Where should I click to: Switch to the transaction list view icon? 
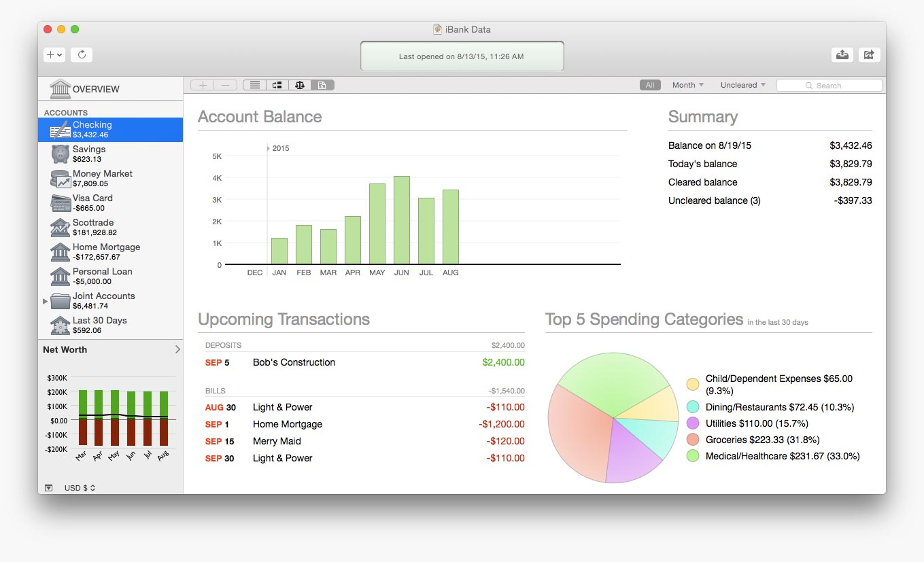click(254, 85)
